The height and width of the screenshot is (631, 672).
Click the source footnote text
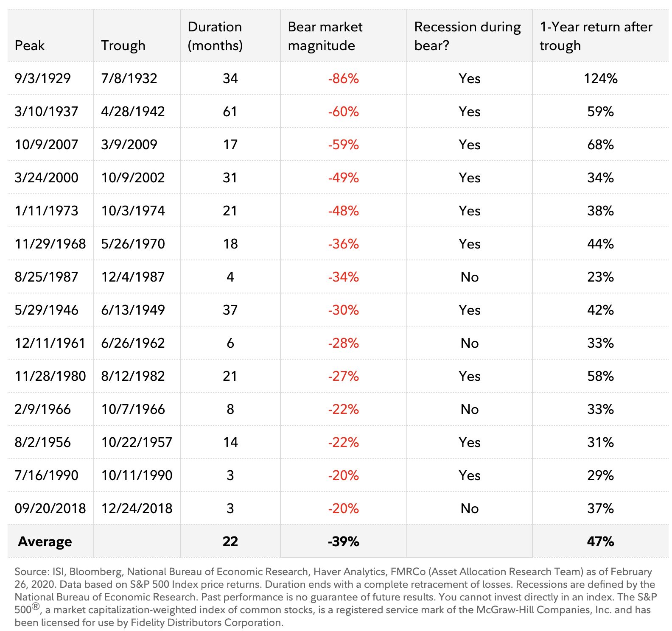(336, 597)
